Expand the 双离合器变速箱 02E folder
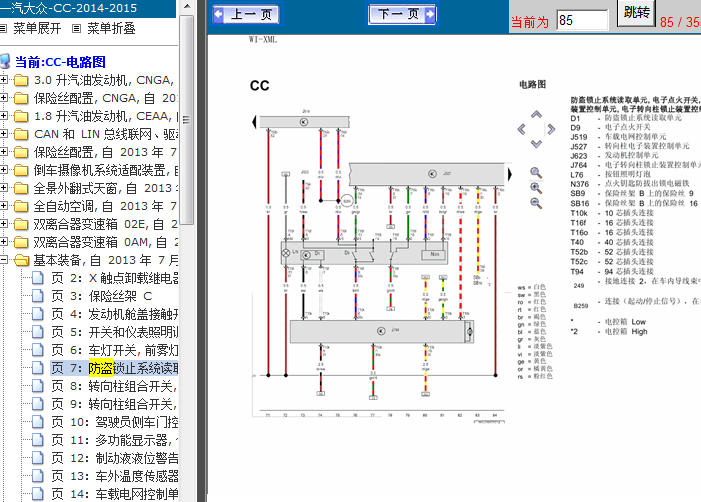Viewport: 701px width, 502px height. tap(4, 224)
